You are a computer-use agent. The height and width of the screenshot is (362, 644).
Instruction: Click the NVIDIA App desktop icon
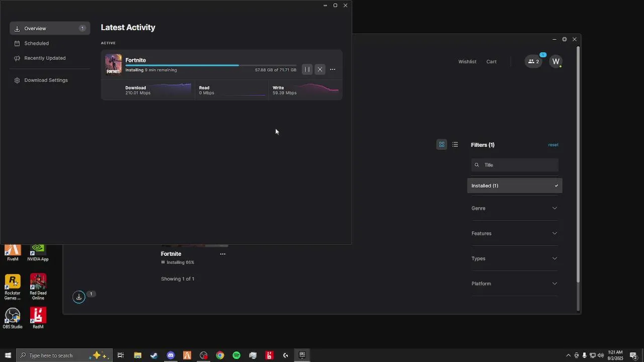(38, 253)
